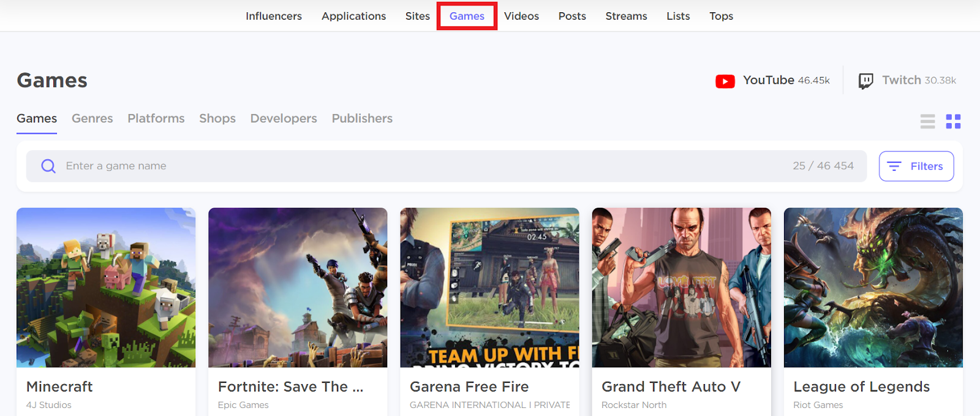This screenshot has height=416, width=980.
Task: Open the Garena Free Fire cover image
Action: [x=489, y=287]
